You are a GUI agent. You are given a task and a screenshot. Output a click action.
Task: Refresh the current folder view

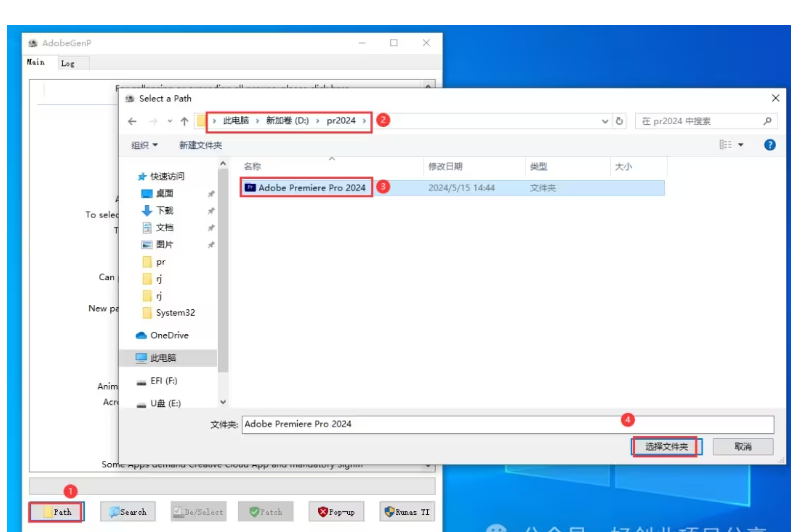point(619,121)
